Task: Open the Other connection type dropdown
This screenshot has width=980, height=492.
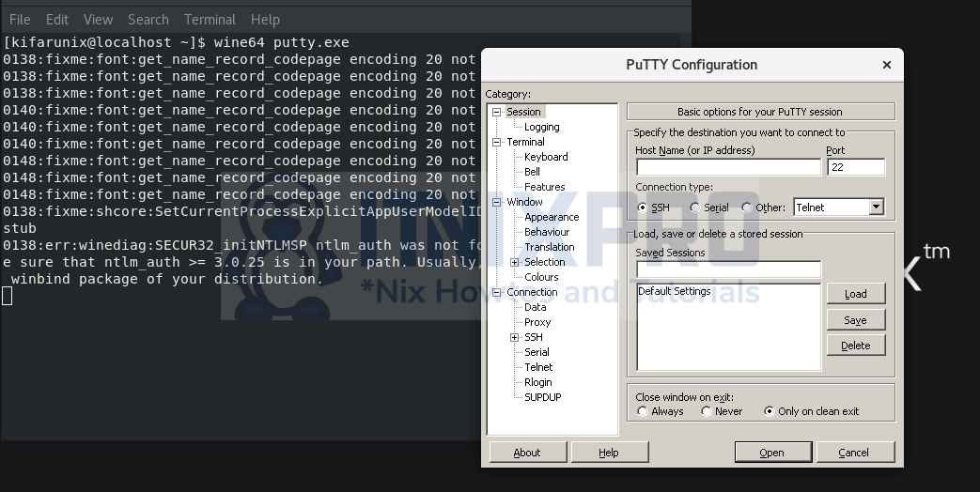Action: (x=877, y=207)
